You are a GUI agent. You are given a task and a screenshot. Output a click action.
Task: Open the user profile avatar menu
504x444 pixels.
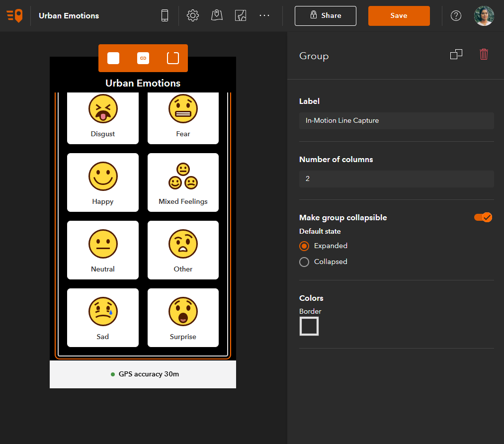click(x=484, y=16)
